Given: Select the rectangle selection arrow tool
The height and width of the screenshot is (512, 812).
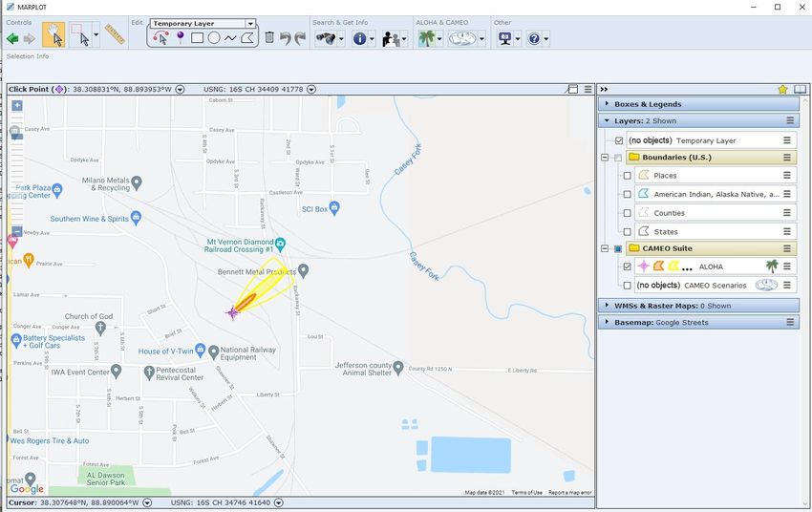Looking at the screenshot, I should 80,35.
